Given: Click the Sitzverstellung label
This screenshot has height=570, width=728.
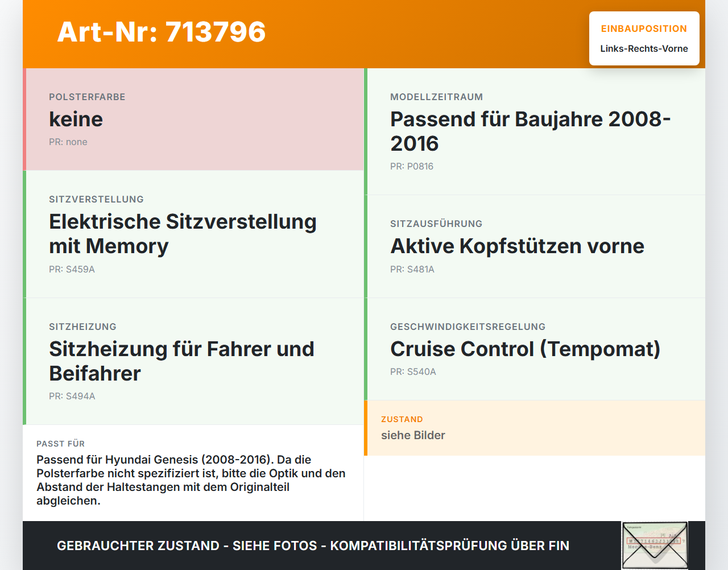Looking at the screenshot, I should (x=96, y=199).
